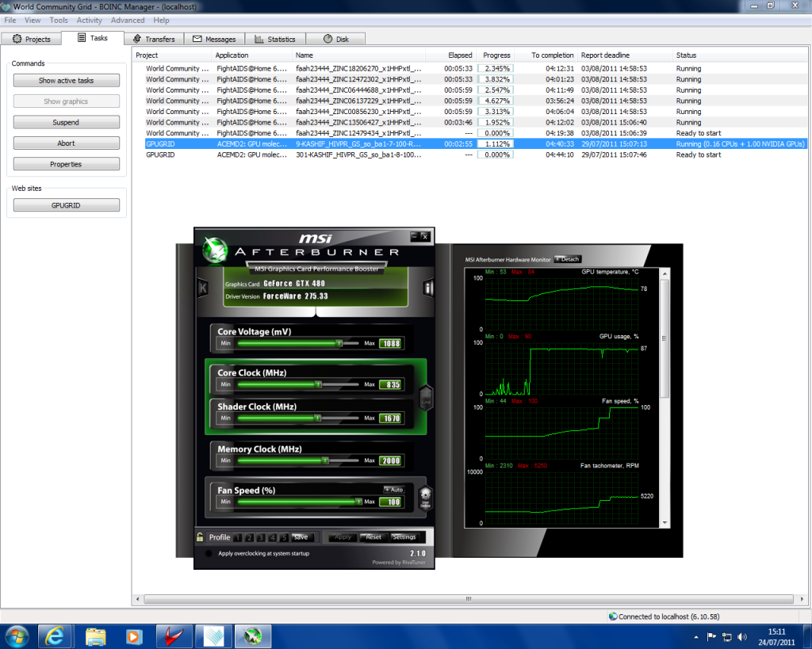Viewport: 812px width, 649px height.
Task: Click the Afterburner Apply button
Action: pyautogui.click(x=343, y=537)
